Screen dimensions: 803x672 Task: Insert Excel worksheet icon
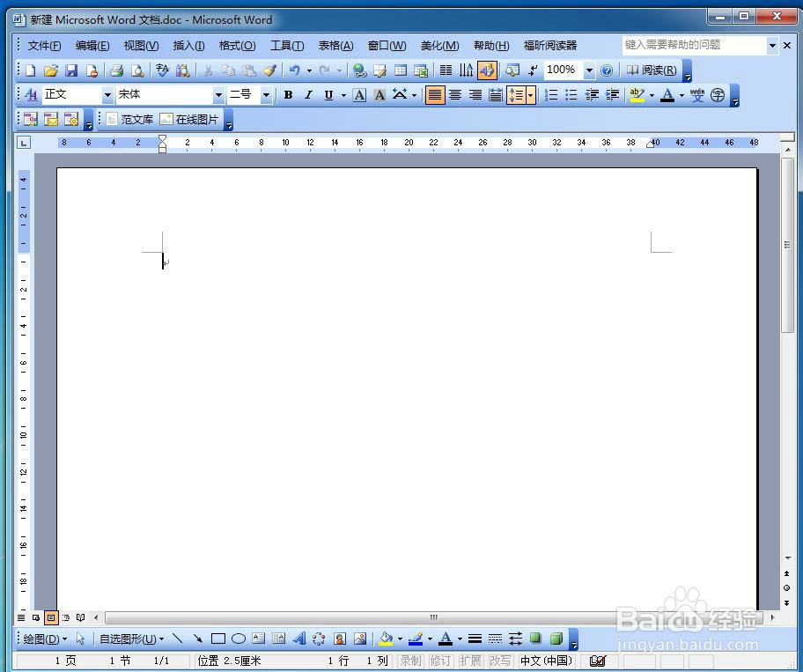tap(421, 70)
